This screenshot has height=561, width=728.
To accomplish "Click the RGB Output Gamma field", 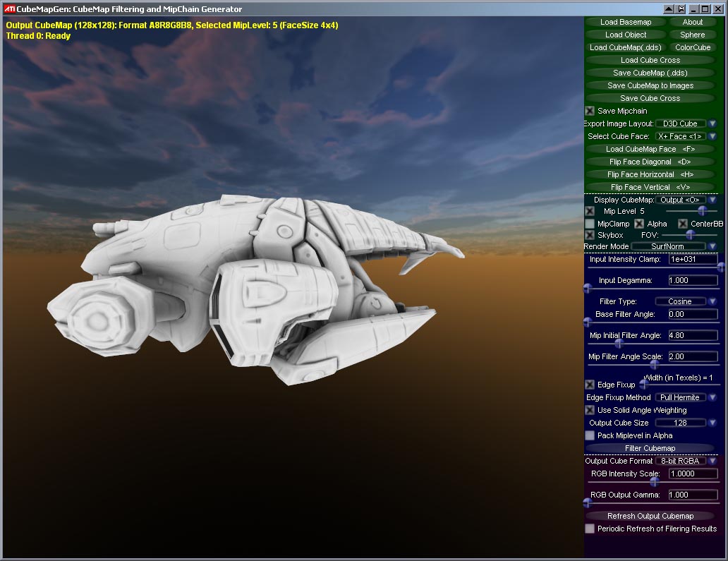I will (x=693, y=495).
